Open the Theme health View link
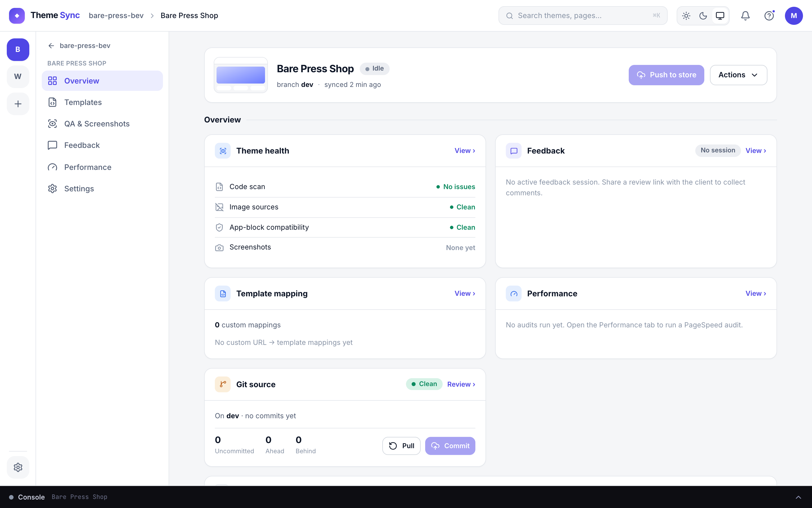812x508 pixels. pos(465,151)
